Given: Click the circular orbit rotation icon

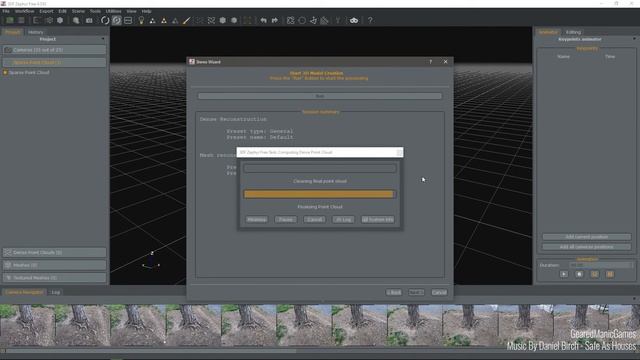Looking at the screenshot, I should pos(105,20).
